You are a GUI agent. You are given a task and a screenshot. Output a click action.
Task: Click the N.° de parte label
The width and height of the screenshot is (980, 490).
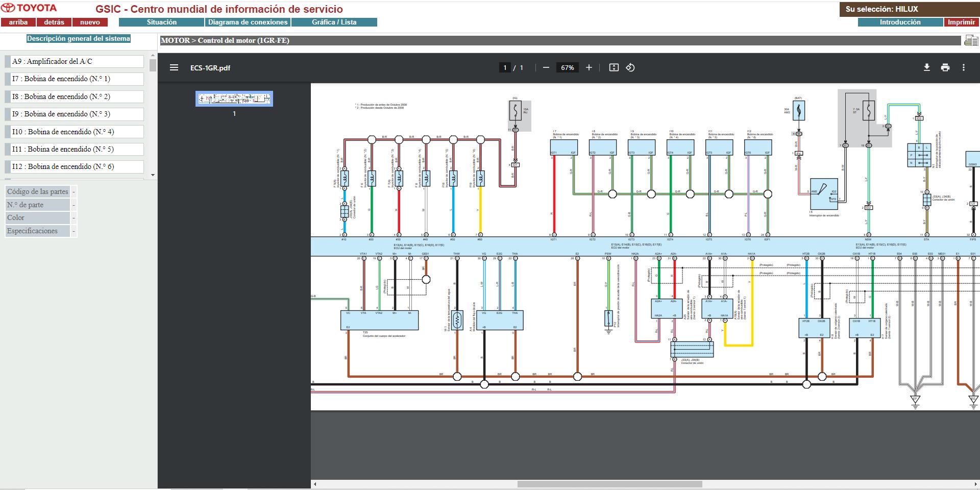37,205
